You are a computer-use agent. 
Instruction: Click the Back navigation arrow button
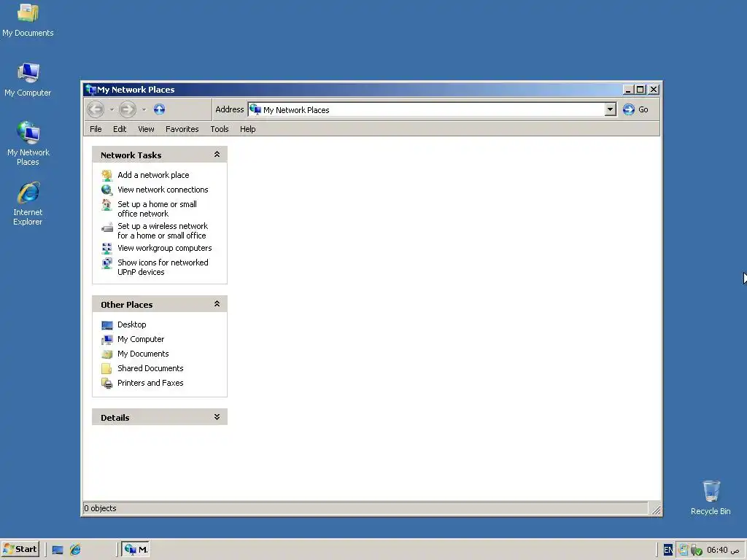tap(96, 109)
